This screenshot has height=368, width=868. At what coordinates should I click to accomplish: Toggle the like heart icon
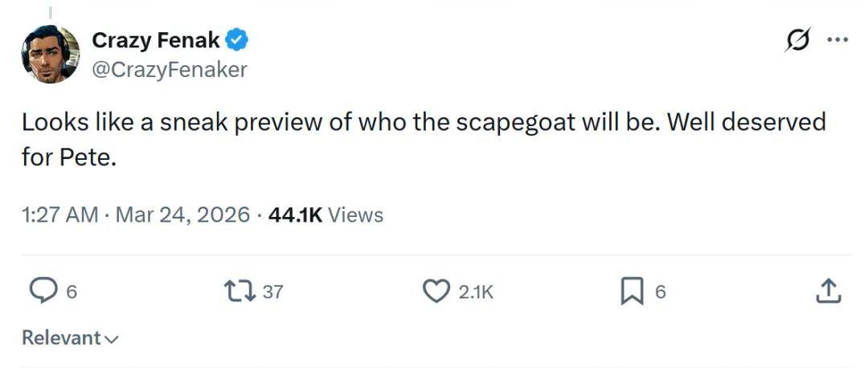436,291
